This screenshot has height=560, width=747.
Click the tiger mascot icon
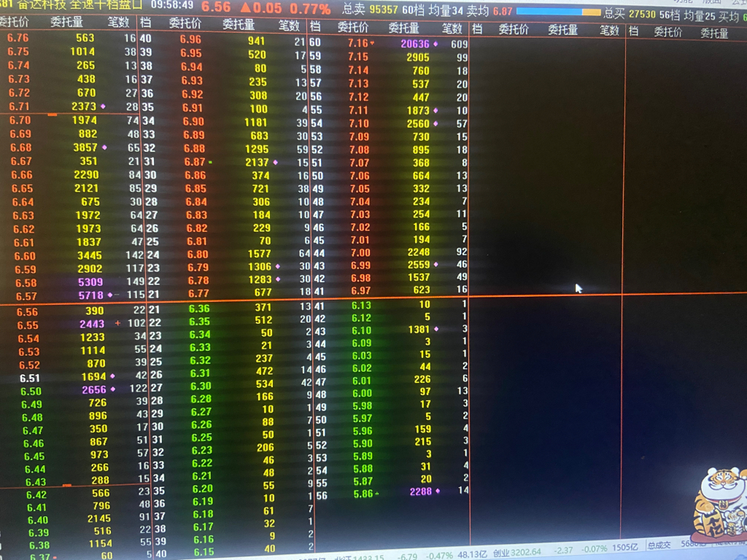click(x=719, y=505)
